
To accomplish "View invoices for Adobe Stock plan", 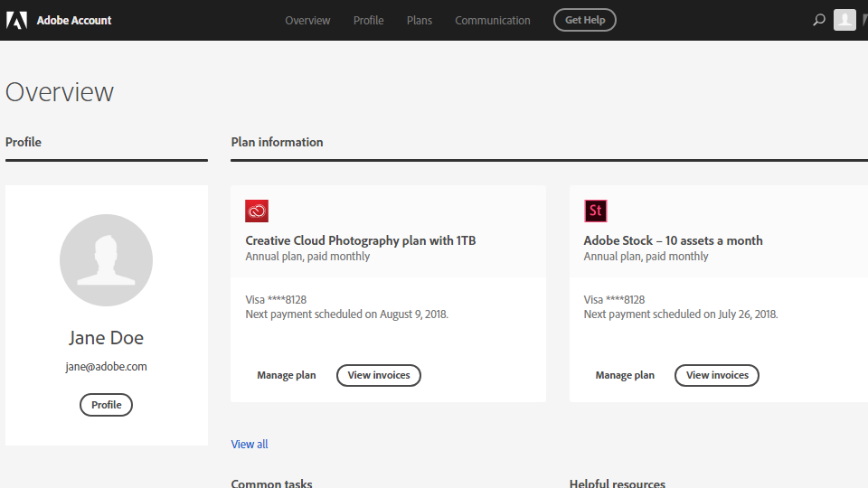I will click(717, 375).
